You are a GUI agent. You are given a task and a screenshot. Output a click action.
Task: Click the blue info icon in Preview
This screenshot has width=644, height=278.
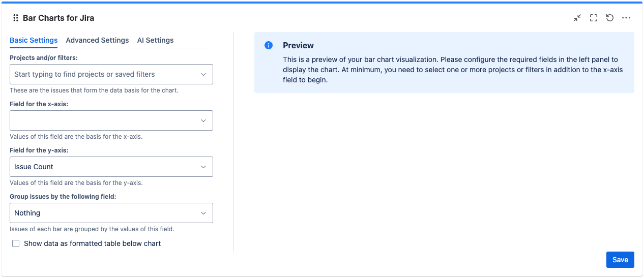(269, 45)
